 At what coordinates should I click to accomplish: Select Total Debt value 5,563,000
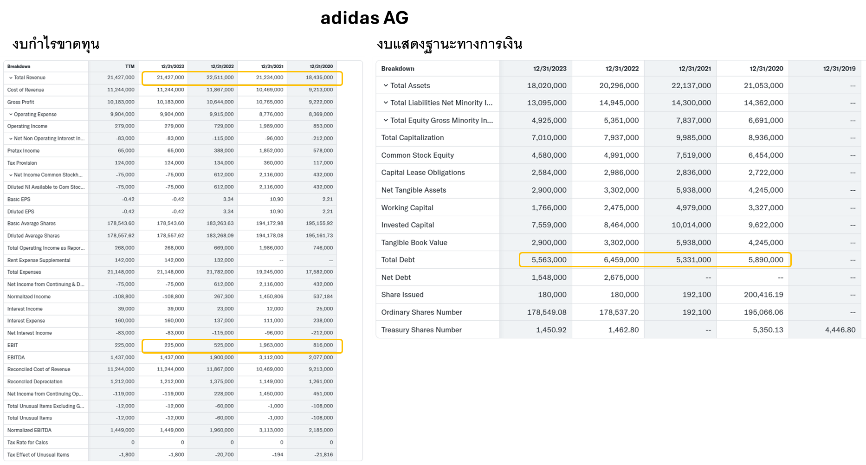coord(549,260)
